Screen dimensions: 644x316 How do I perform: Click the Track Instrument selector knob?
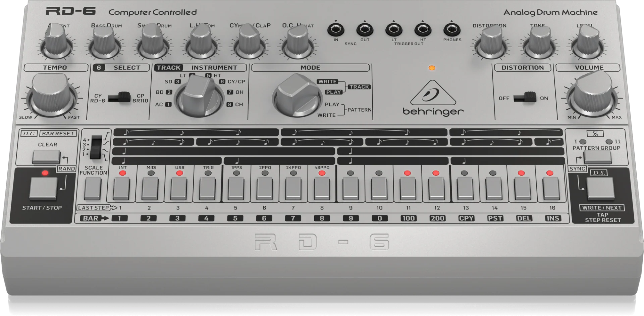point(199,97)
